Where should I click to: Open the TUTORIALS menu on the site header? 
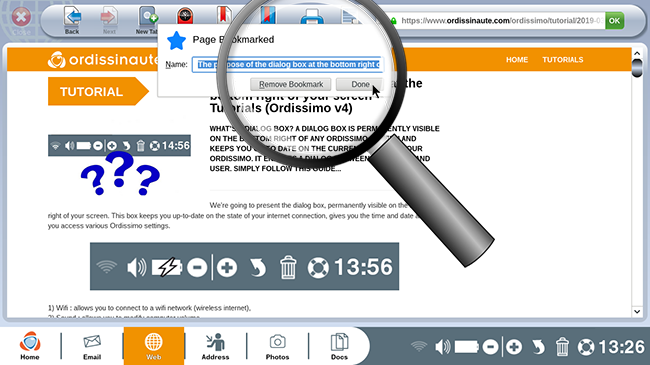563,60
